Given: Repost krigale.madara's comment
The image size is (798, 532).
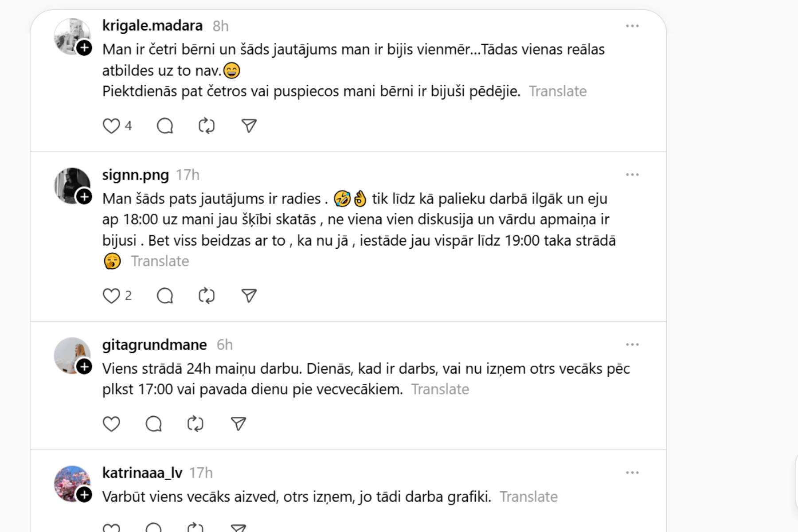Looking at the screenshot, I should (x=207, y=126).
